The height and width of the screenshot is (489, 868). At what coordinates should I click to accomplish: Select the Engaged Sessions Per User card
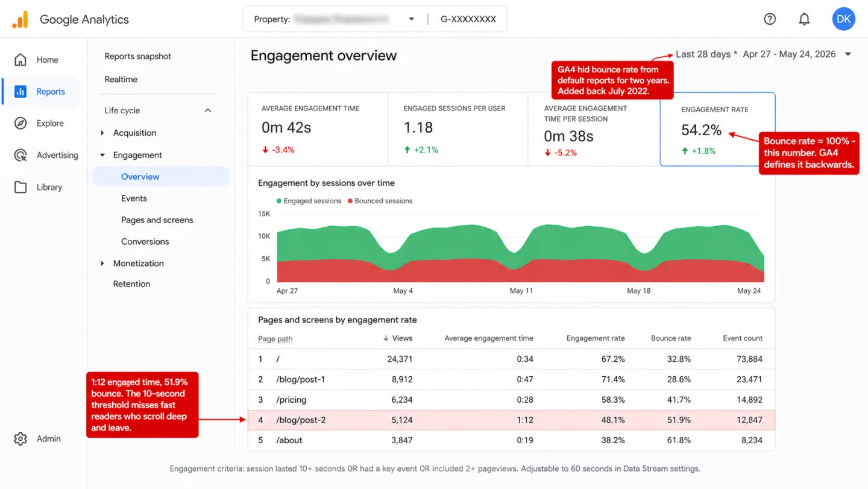[x=458, y=129]
